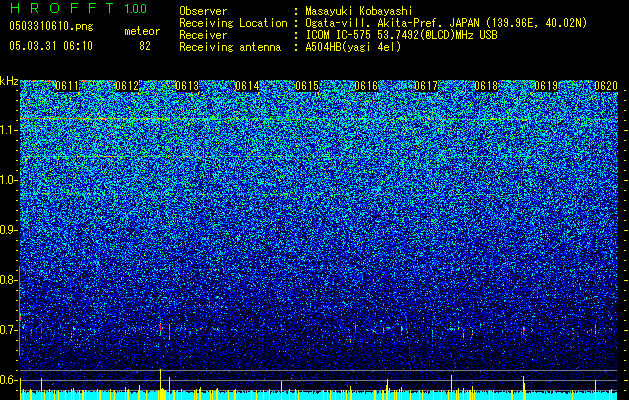The image size is (629, 400).
Task: Click the Receiver value ICOM IC-575
Action: 338,35
